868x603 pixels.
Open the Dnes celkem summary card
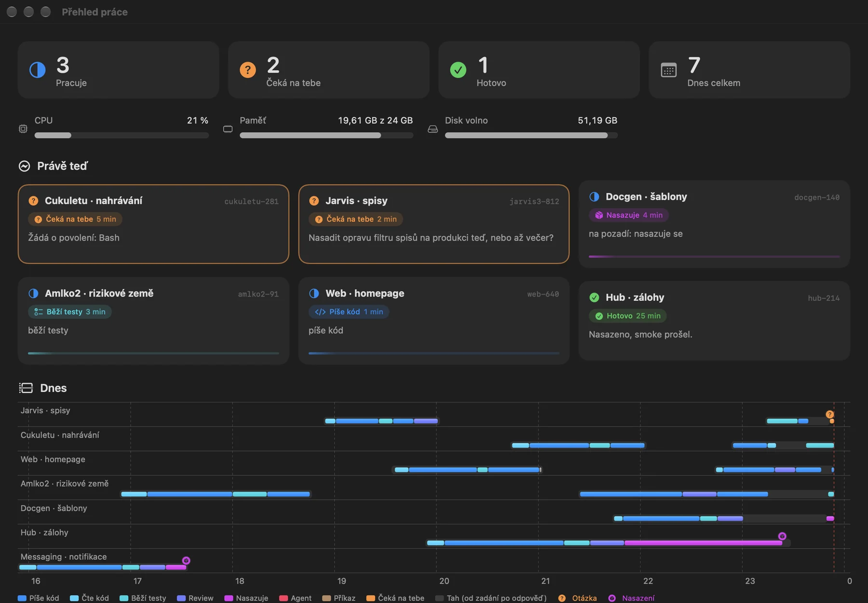[x=749, y=70]
